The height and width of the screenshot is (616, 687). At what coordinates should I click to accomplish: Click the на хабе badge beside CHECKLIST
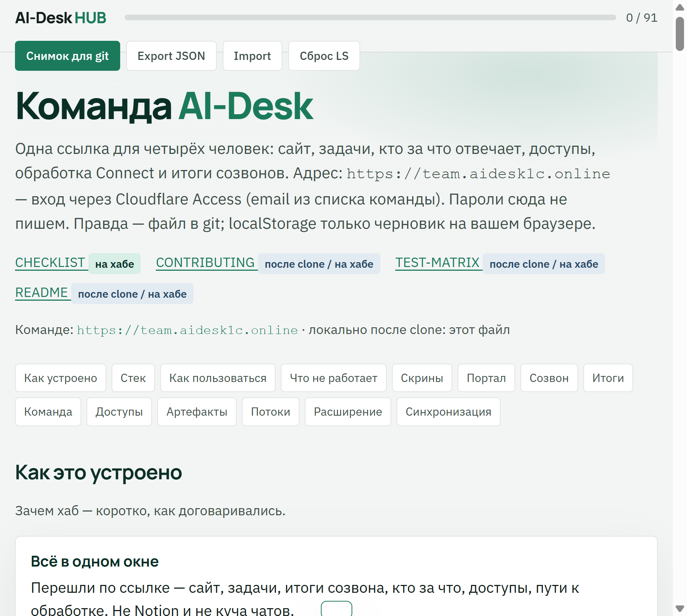pos(115,264)
